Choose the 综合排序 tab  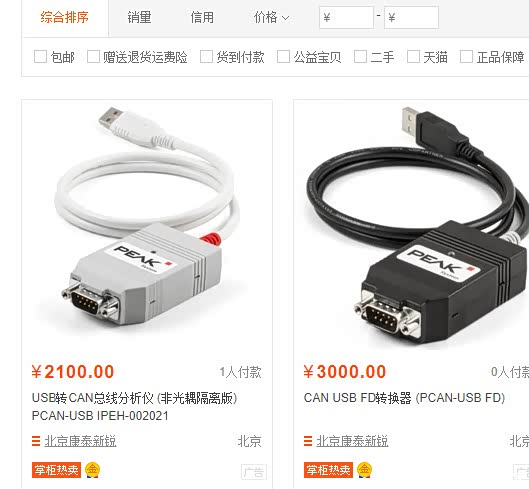point(65,18)
